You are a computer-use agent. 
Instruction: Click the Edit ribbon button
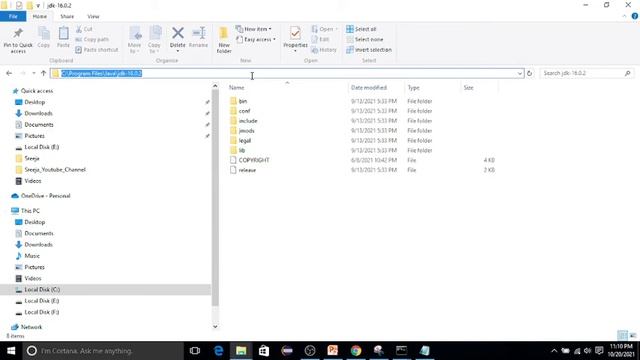point(320,39)
